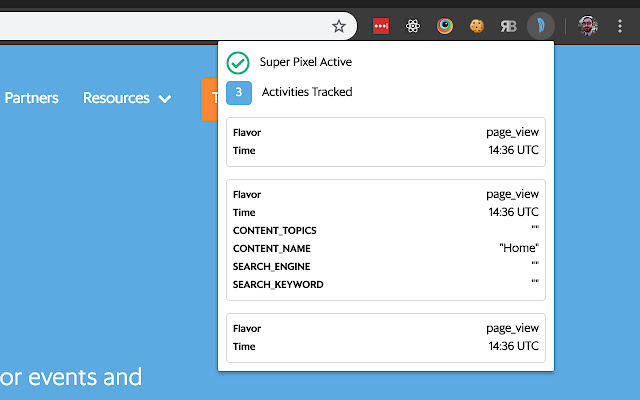This screenshot has height=400, width=640.
Task: Open the Chrome profile avatar
Action: coord(588,26)
